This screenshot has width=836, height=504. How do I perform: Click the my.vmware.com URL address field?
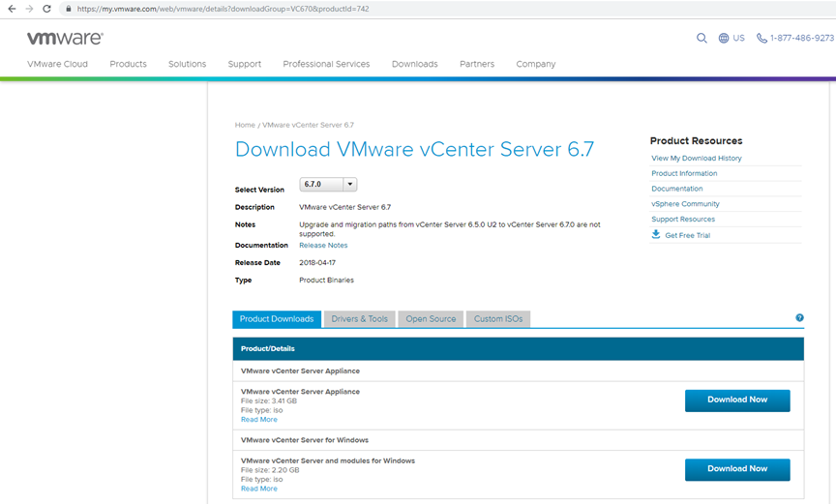(x=223, y=9)
